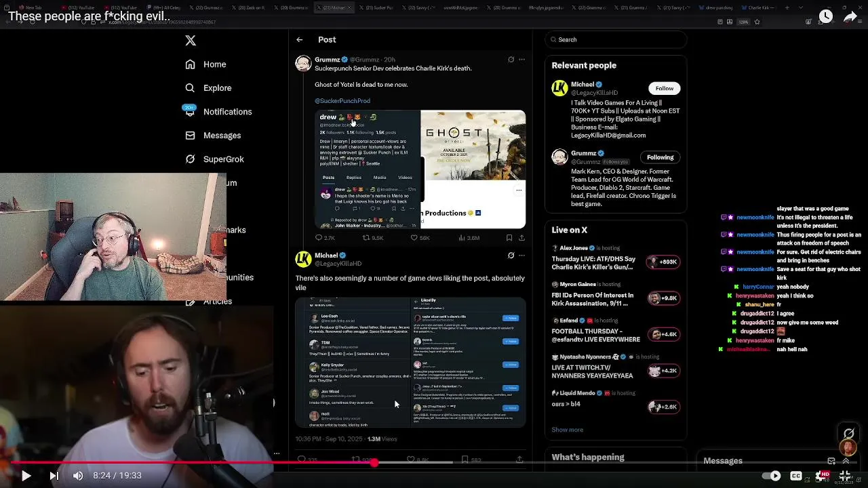The image size is (868, 488).
Task: Expand Messages drawer with double-chevron
Action: 846,461
